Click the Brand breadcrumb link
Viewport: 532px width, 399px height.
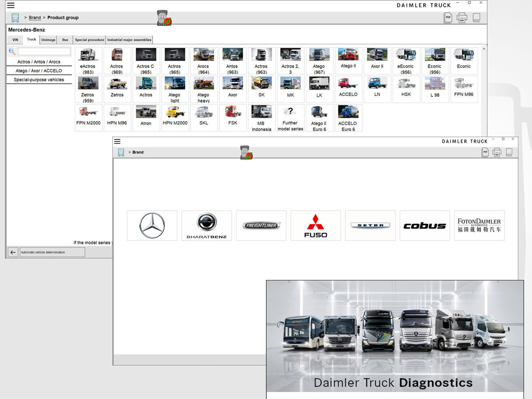[35, 18]
